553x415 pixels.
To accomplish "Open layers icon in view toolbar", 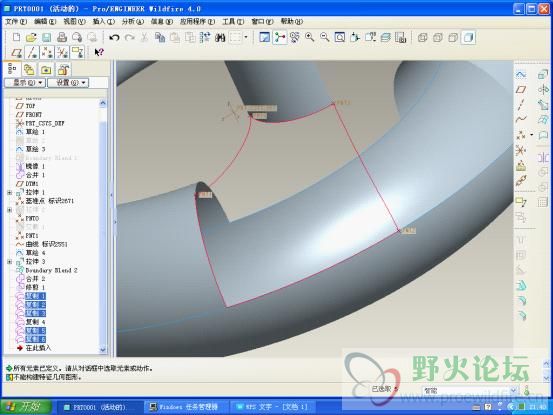I will tap(385, 37).
